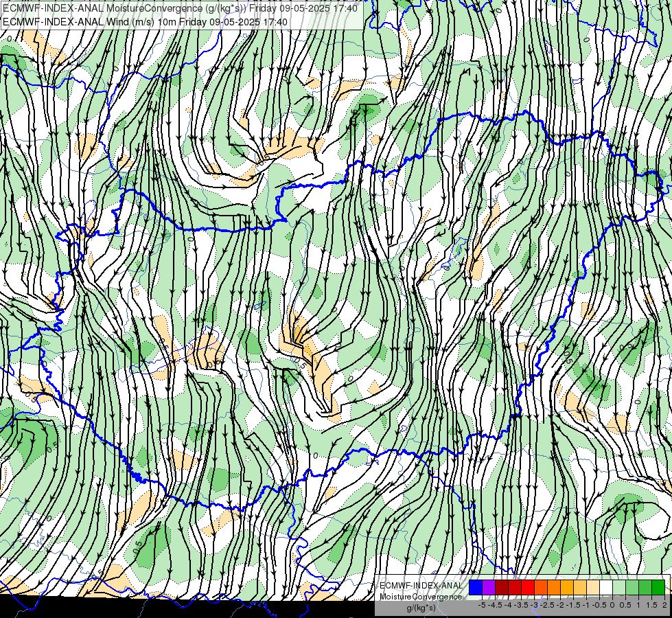Pick the swatch between 1 and 1.5
672x618 pixels.
tap(645, 587)
